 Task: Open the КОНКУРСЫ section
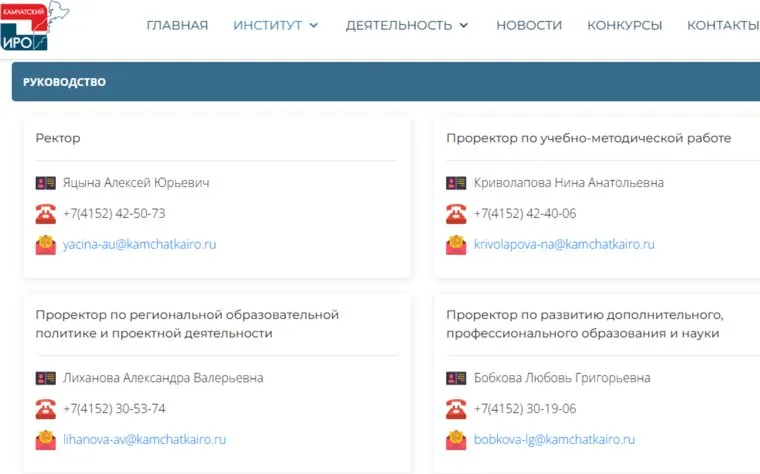click(x=624, y=25)
